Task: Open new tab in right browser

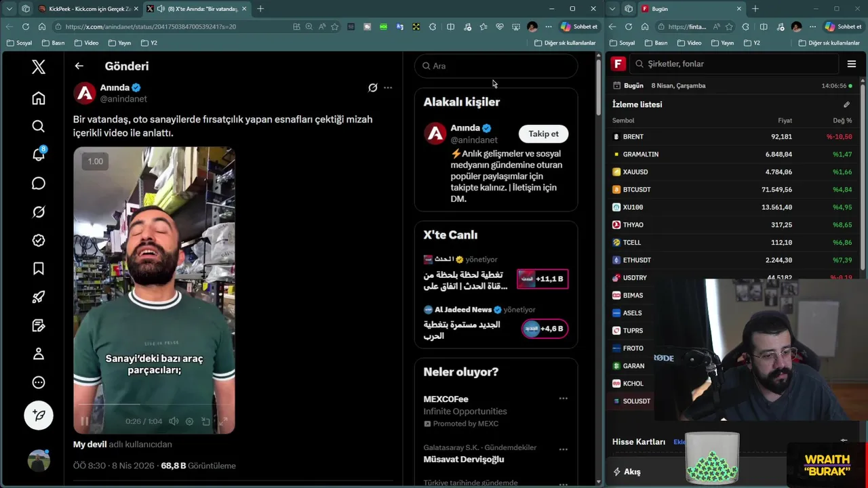Action: (x=755, y=9)
